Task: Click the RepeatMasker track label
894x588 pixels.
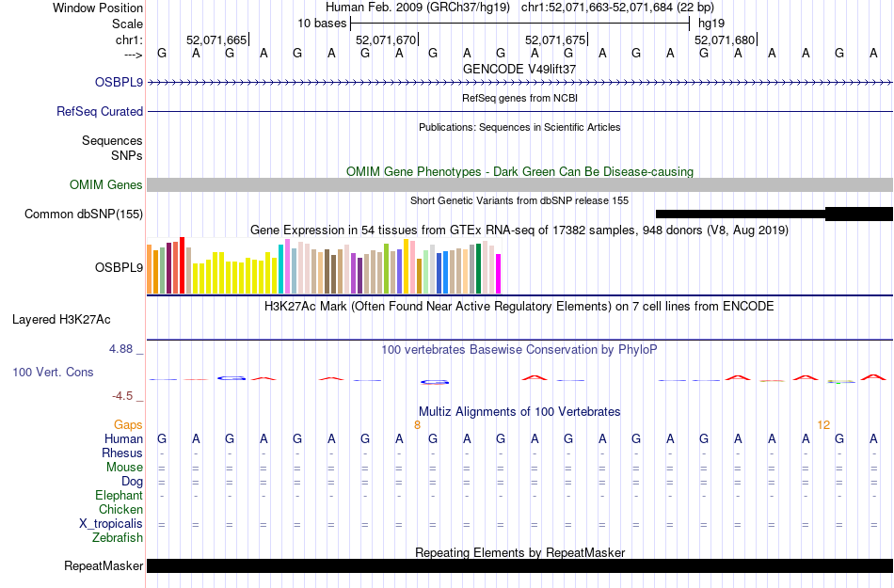Action: click(104, 565)
